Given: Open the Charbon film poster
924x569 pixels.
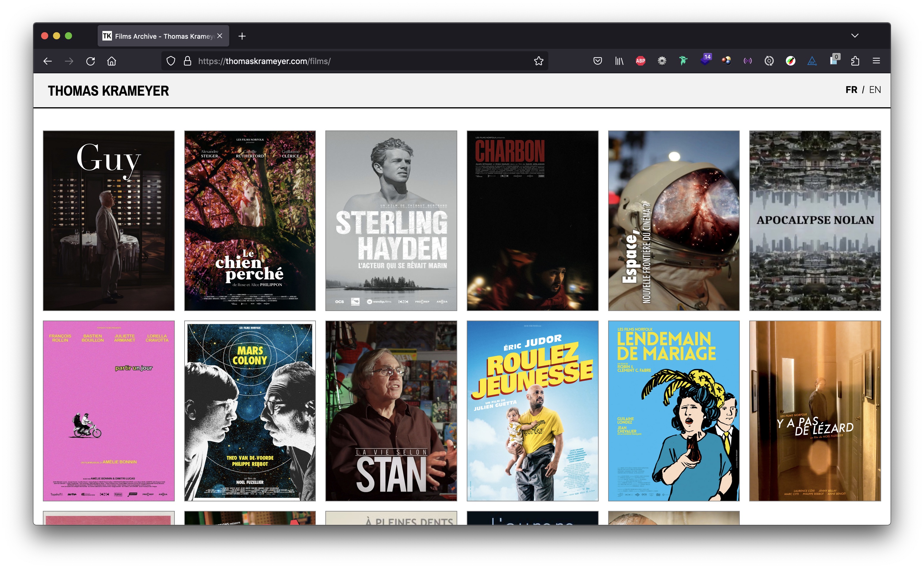Looking at the screenshot, I should 533,221.
